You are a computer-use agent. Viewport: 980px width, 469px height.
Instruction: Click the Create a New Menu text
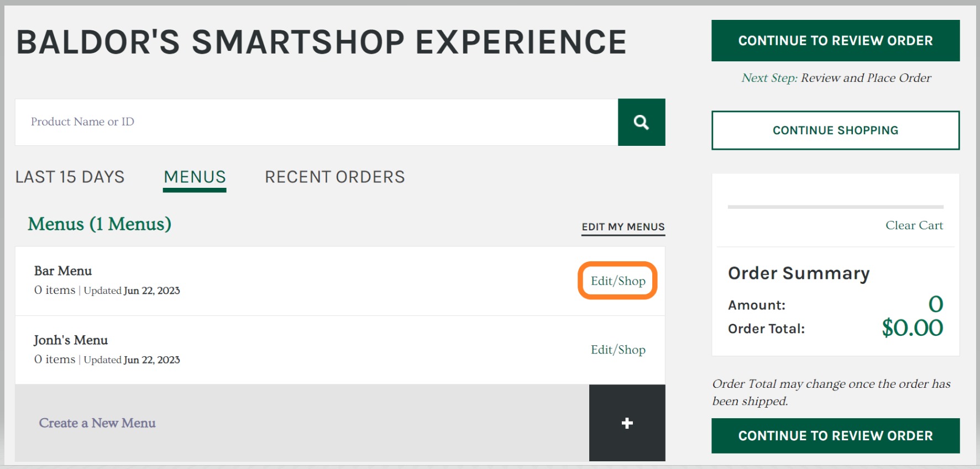pyautogui.click(x=97, y=423)
